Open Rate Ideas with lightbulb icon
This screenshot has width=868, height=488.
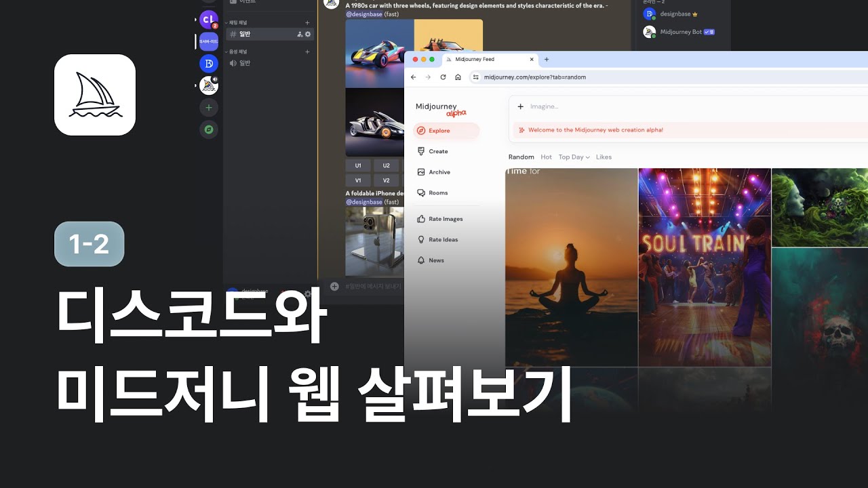[x=437, y=239]
